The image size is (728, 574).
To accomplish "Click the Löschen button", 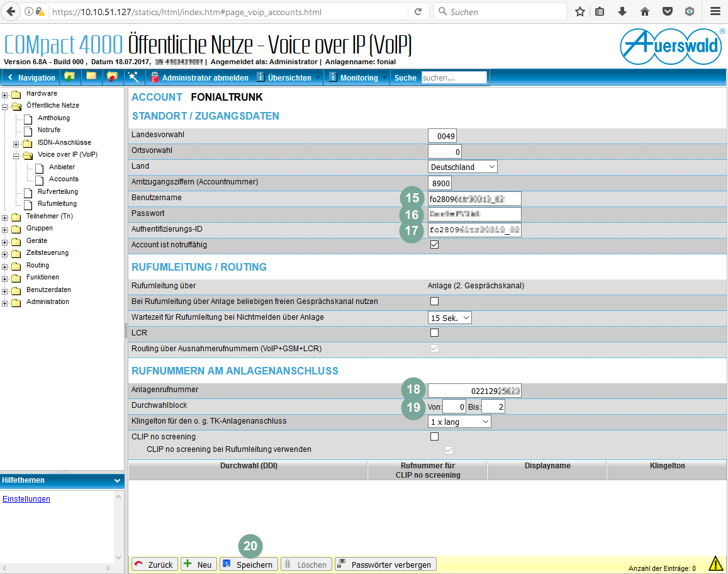I will pyautogui.click(x=306, y=565).
